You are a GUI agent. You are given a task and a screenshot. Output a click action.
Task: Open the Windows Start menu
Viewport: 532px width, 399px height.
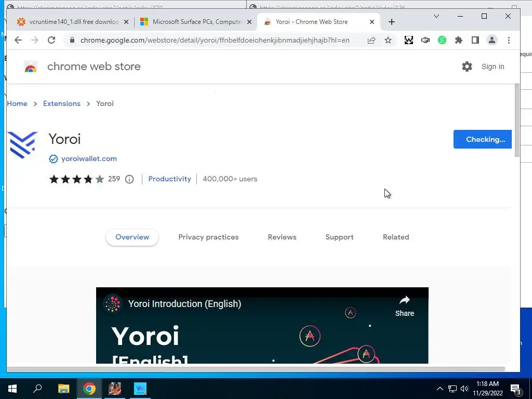tap(12, 389)
